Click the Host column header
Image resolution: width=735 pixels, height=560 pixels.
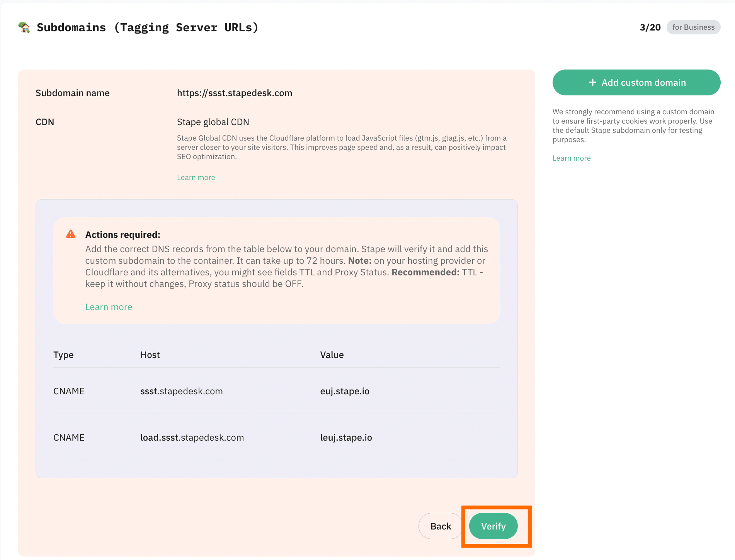(x=150, y=355)
